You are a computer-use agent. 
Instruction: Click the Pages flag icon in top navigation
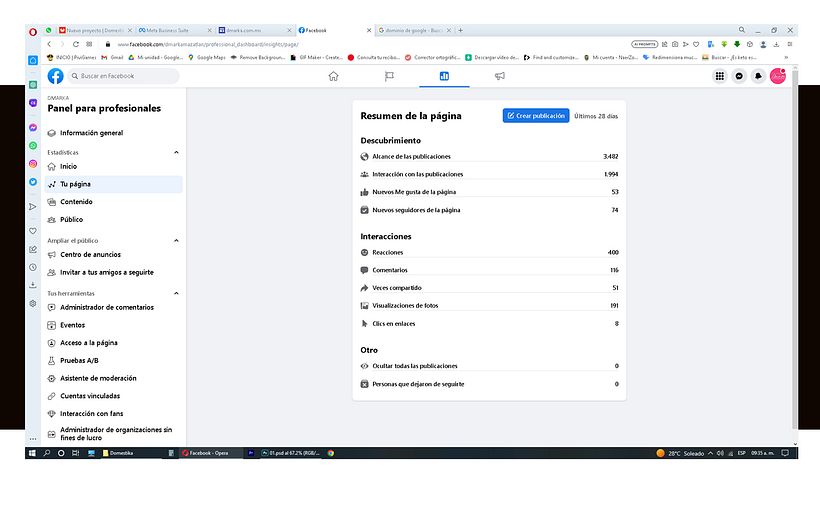tap(389, 76)
